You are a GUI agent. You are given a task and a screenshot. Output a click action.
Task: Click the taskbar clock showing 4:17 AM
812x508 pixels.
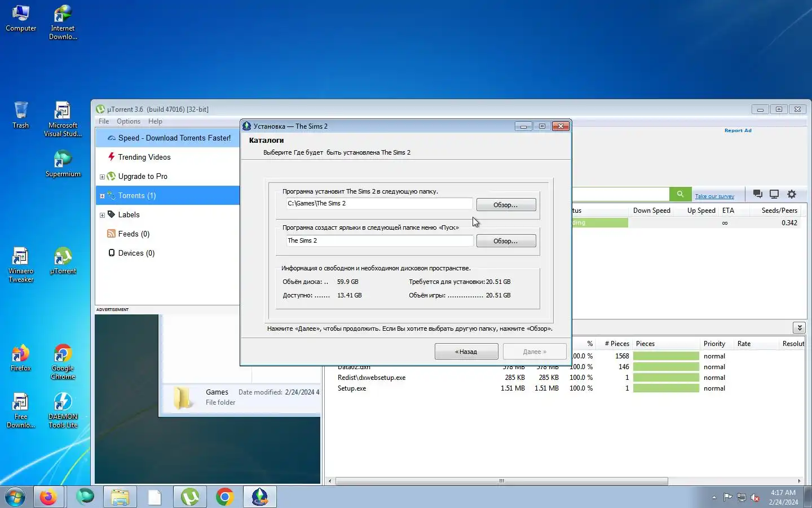[x=783, y=497]
